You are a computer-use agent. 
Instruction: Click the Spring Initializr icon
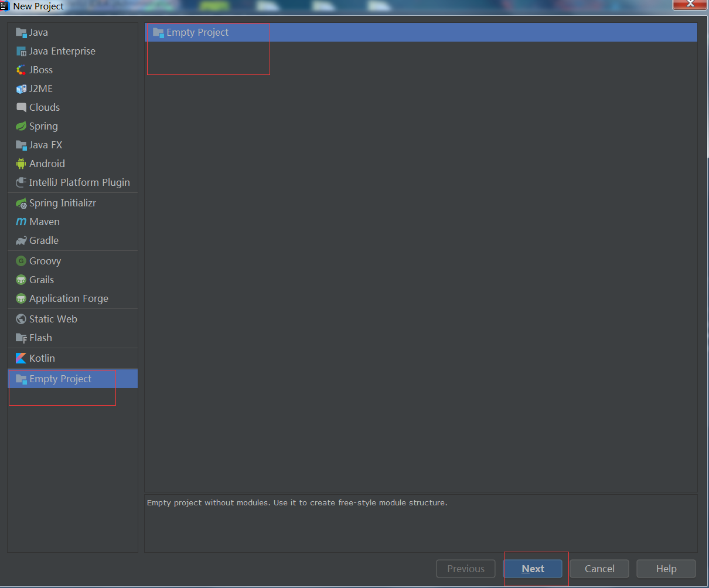[x=21, y=203]
